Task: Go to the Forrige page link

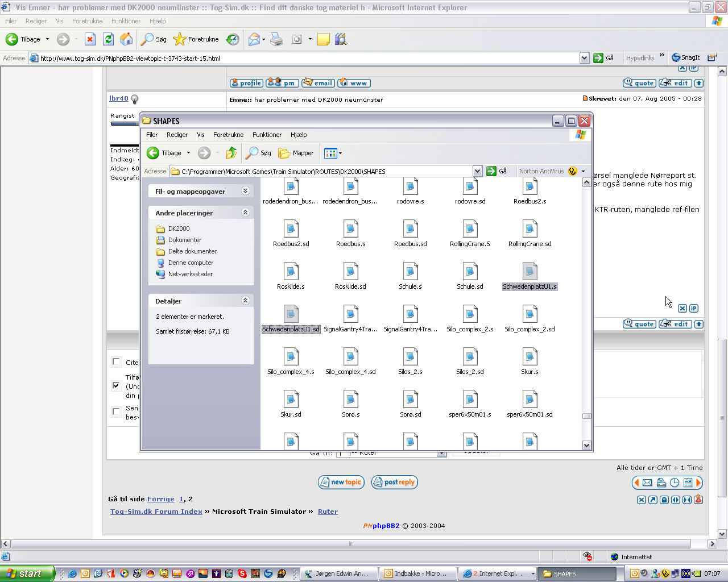Action: point(161,499)
